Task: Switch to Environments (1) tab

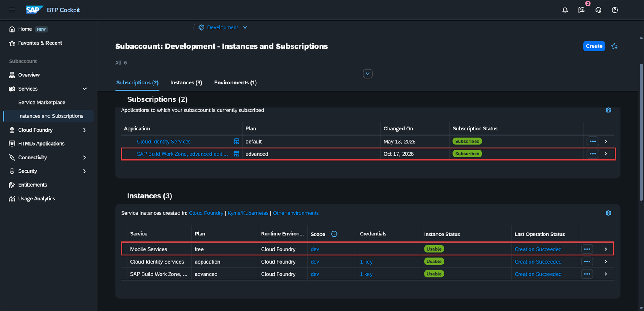Action: [x=235, y=82]
